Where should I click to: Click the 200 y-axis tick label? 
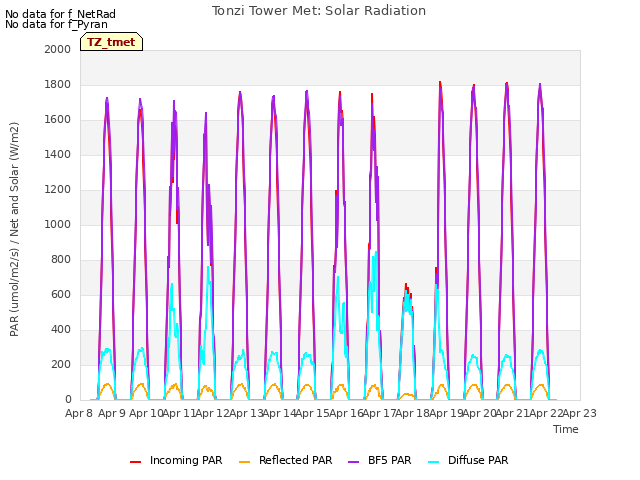[61, 364]
